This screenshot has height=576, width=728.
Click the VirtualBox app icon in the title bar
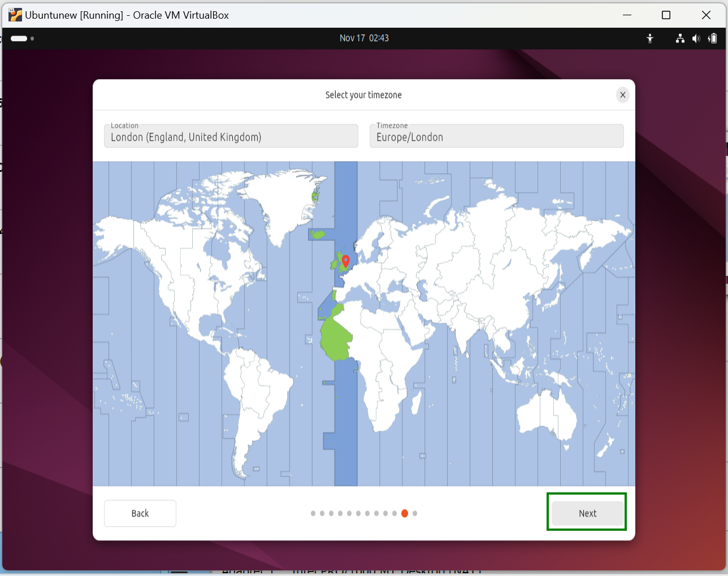click(x=15, y=15)
